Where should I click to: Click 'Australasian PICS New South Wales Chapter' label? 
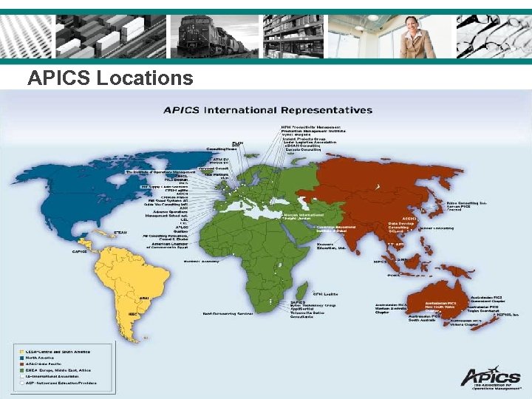[440, 307]
